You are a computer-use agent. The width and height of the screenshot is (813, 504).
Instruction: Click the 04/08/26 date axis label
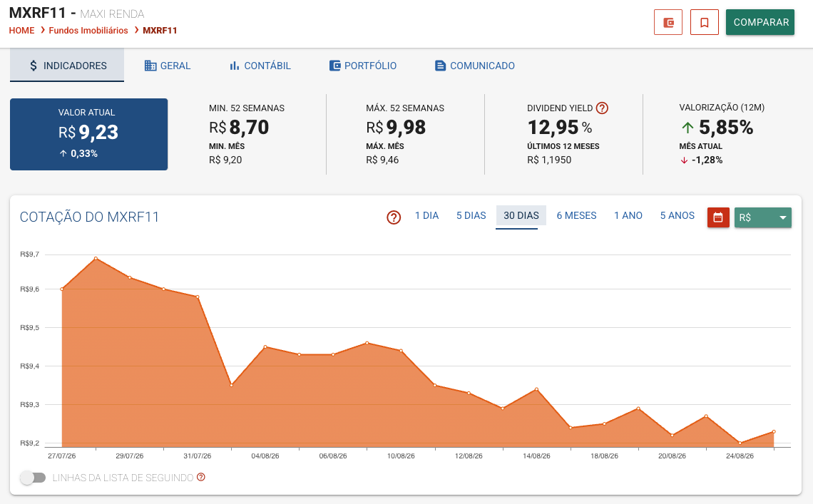(265, 456)
